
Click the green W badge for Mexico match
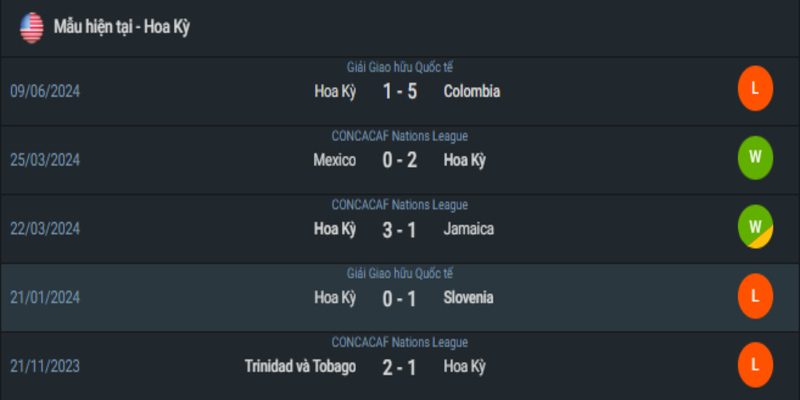point(755,158)
